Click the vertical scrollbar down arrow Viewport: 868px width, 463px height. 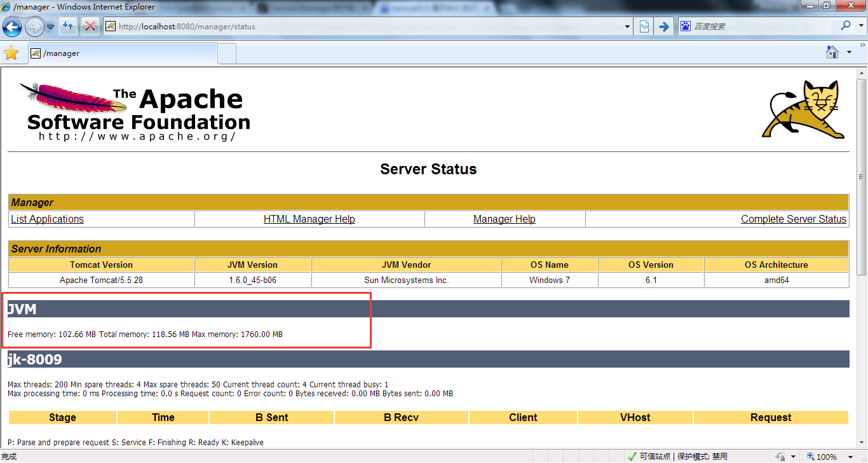click(x=862, y=443)
